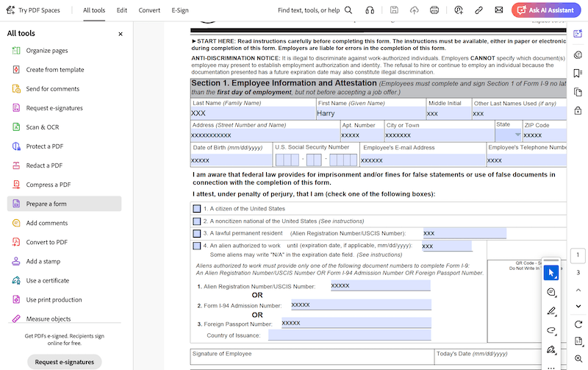
Task: Close the All tools panel
Action: point(121,34)
